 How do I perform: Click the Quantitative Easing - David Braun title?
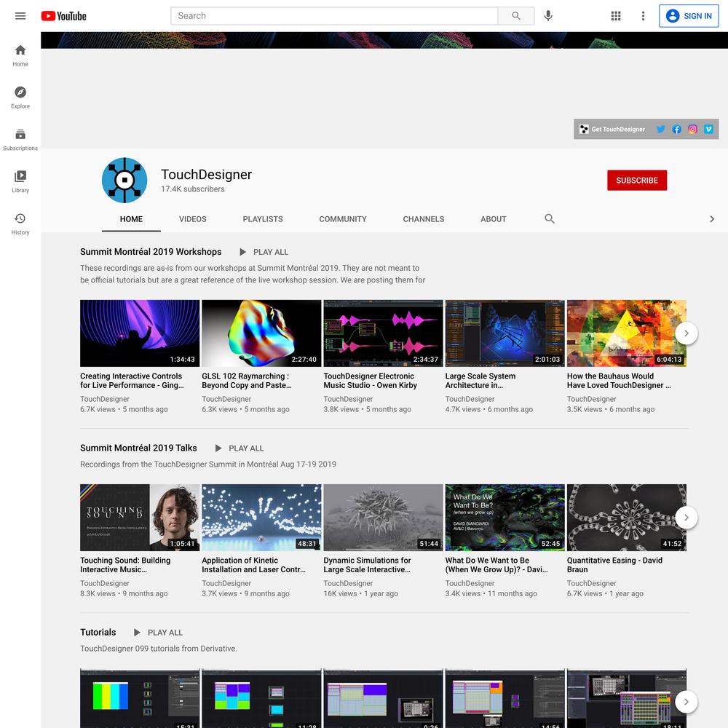pos(614,565)
